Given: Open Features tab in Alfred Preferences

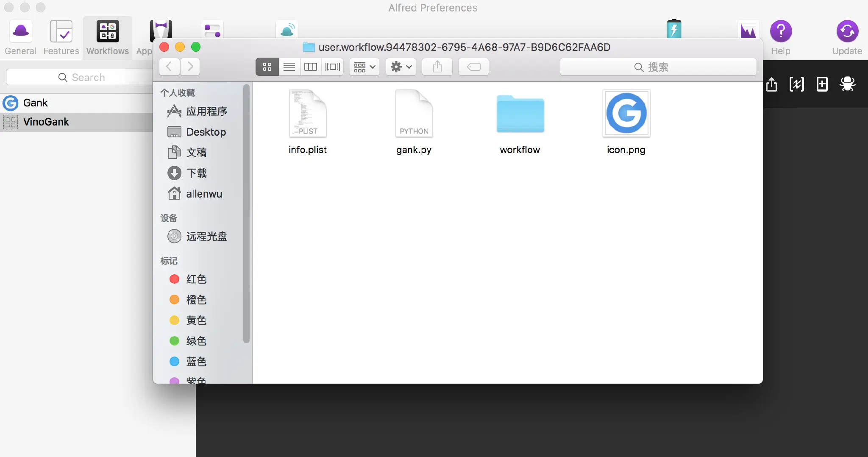Looking at the screenshot, I should click(61, 37).
